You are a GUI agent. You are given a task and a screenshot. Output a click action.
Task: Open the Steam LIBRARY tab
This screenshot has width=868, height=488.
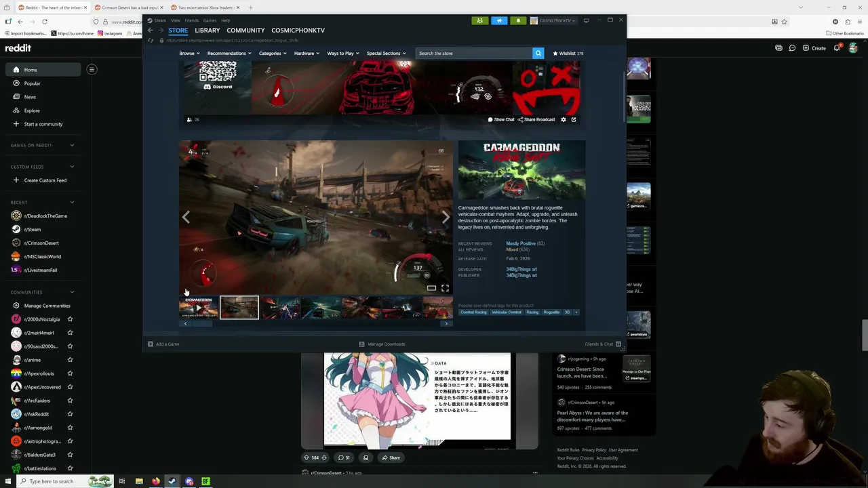(207, 30)
